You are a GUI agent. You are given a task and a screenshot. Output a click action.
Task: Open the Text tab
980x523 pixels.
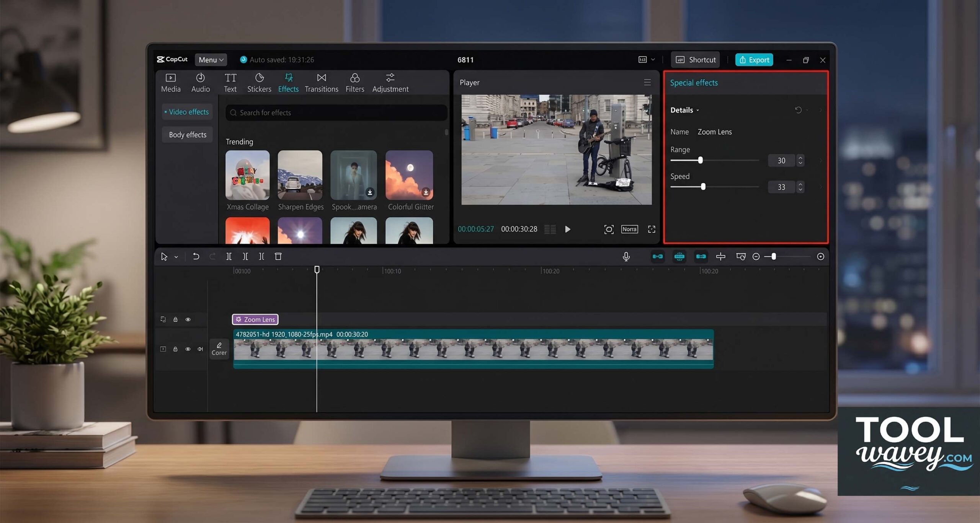(x=230, y=83)
